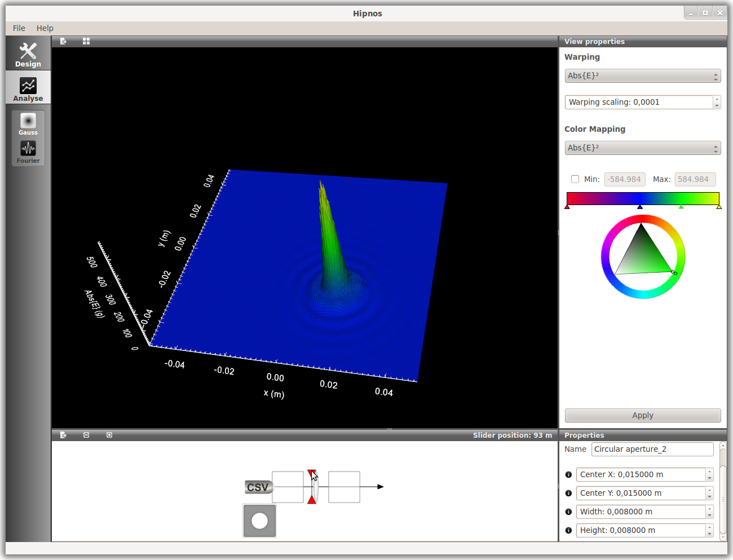Open the File menu
This screenshot has width=733, height=560.
pyautogui.click(x=19, y=28)
